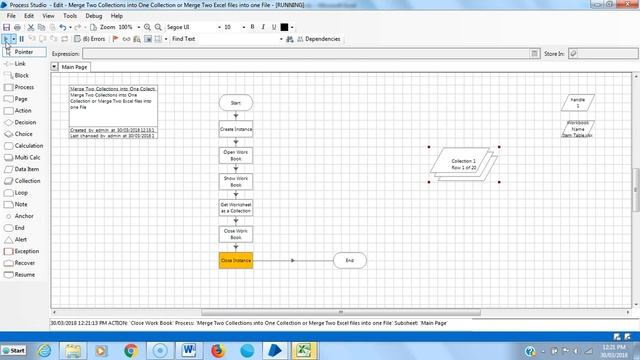Click the Find binoculars icon

coord(290,39)
